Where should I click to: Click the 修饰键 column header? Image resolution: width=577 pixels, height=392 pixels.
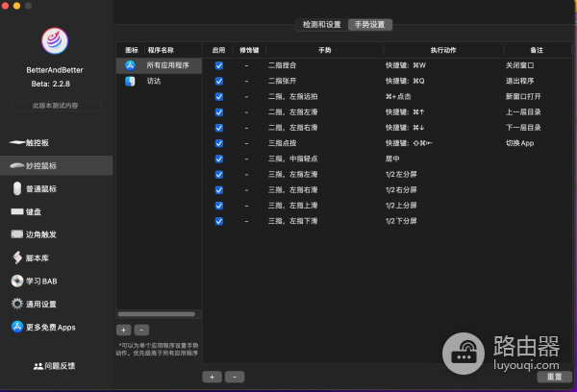249,50
